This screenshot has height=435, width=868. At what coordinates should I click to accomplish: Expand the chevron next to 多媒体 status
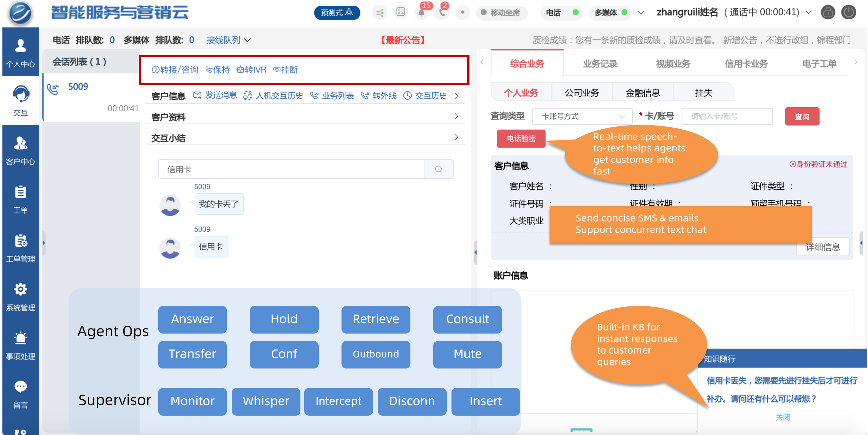(641, 13)
